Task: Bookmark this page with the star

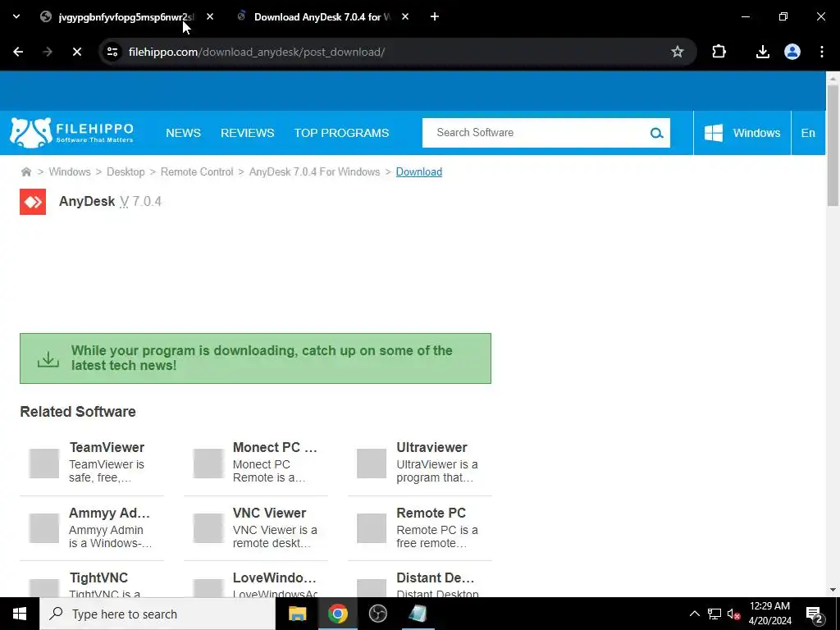Action: pyautogui.click(x=677, y=52)
